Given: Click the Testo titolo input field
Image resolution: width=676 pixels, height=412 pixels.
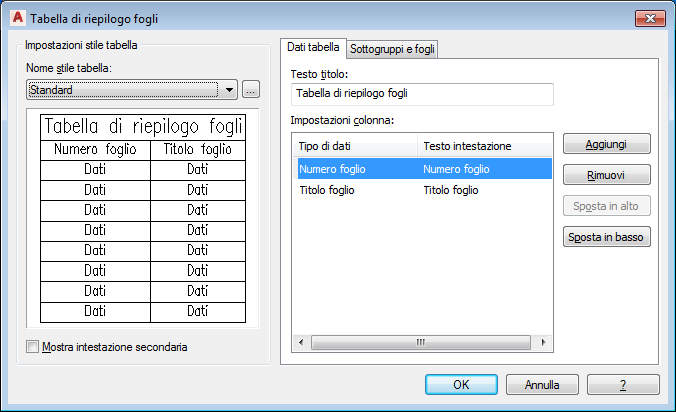Looking at the screenshot, I should pyautogui.click(x=421, y=94).
